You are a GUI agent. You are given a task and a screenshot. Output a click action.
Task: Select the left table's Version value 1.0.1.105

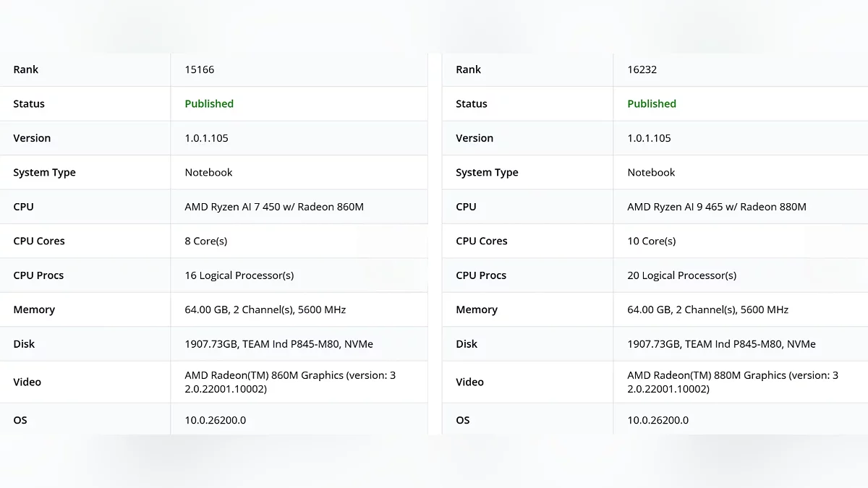(x=206, y=138)
